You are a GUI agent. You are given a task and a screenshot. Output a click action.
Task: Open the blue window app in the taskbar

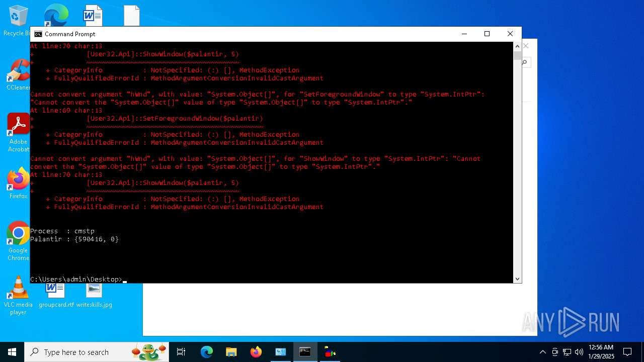(x=280, y=352)
